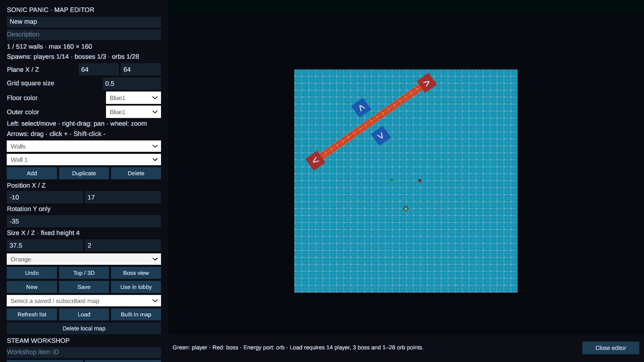Select the orb energy port marker
The image size is (644, 362).
coord(406,209)
